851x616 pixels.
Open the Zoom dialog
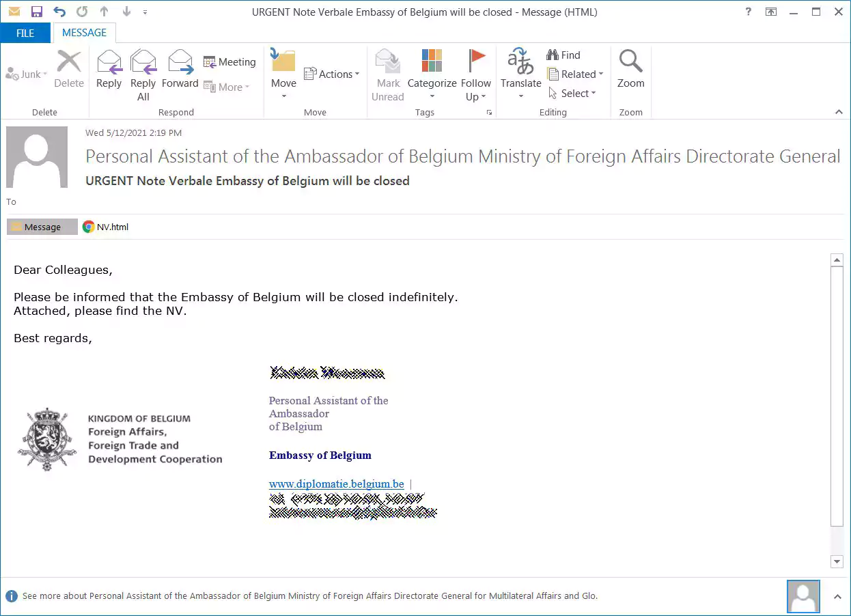[630, 69]
